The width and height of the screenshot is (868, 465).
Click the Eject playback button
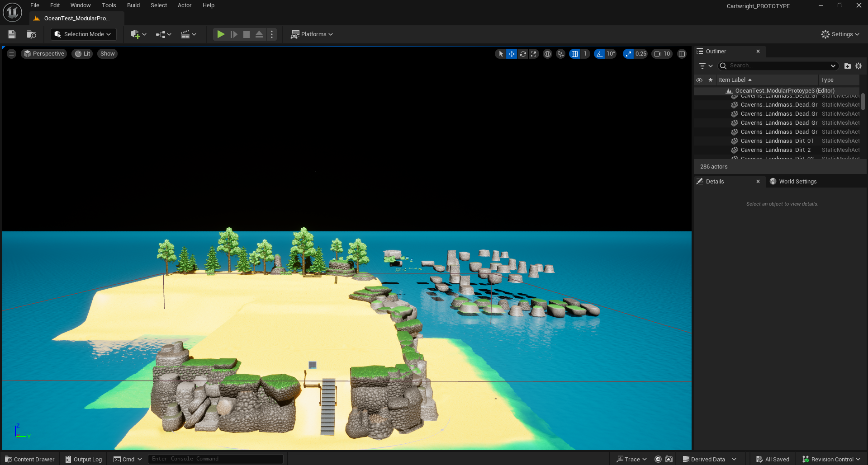(x=259, y=34)
